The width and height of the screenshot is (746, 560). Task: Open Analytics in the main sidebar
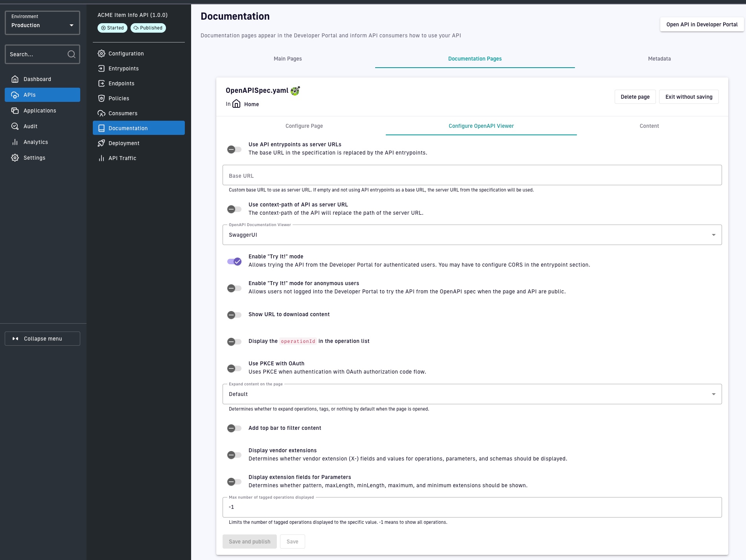point(42,142)
